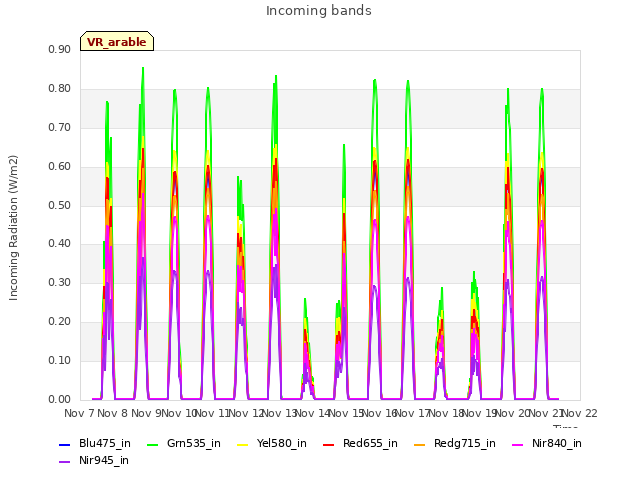Click the Blu475_in blue legend swatch
Viewport: 640px width, 480px height.
click(65, 444)
